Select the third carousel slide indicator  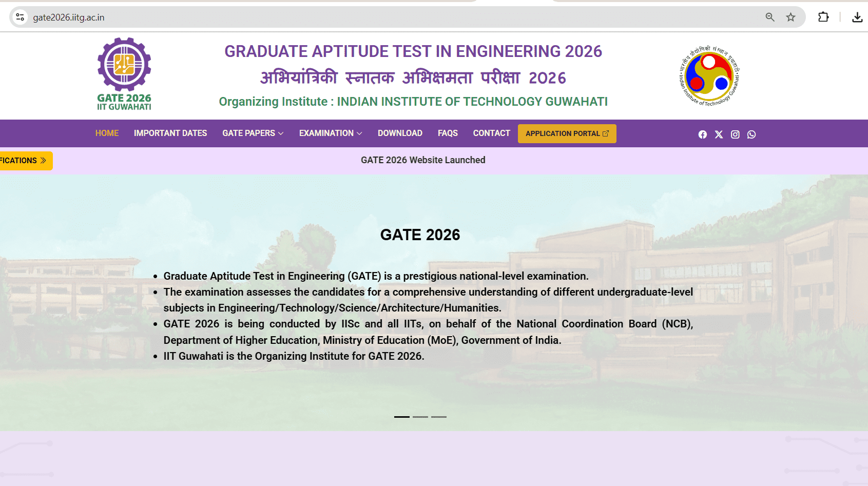[x=439, y=417]
